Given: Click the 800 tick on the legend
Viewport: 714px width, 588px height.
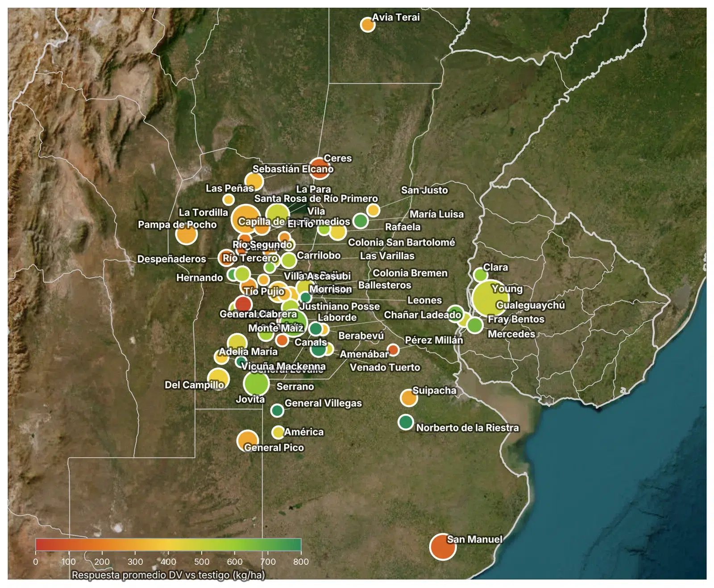Looking at the screenshot, I should [301, 562].
